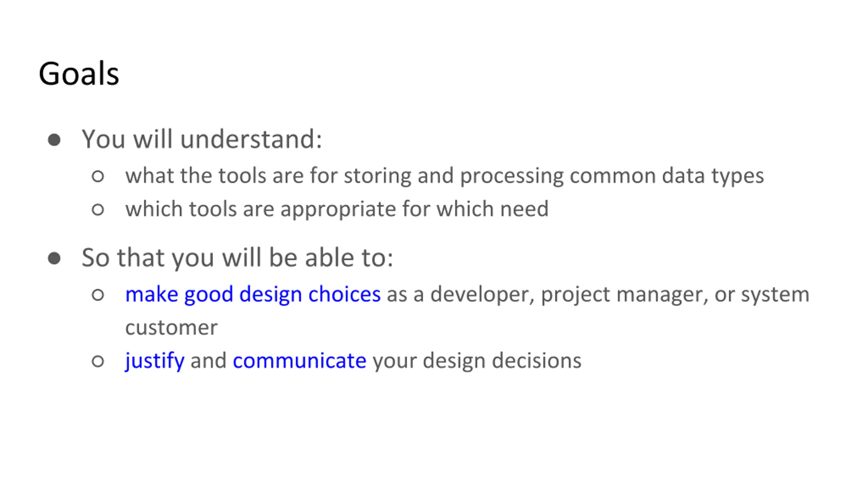Viewport: 868px width, 488px height.
Task: Click the blue word "communicate"
Action: 299,361
